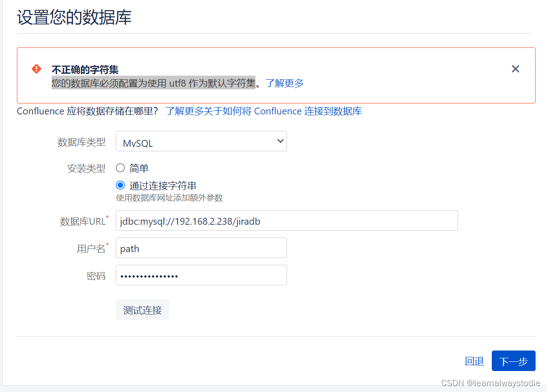
Task: Select the 通过连接字符串 radio option
Action: click(120, 185)
